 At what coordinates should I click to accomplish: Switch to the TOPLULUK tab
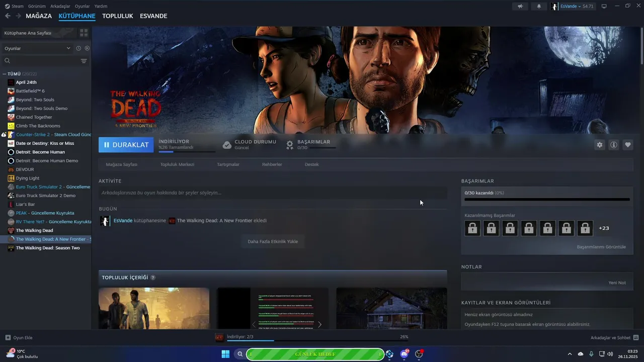(x=117, y=16)
